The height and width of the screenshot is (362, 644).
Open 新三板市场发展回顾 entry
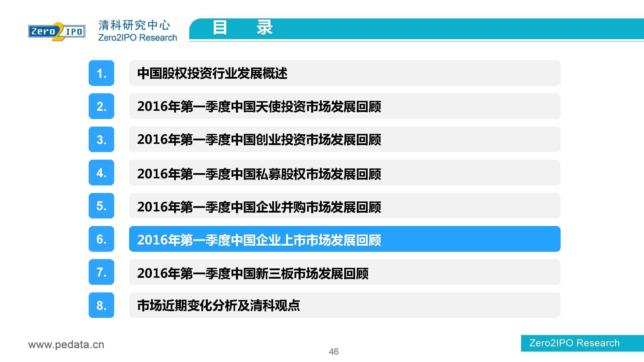(x=345, y=272)
